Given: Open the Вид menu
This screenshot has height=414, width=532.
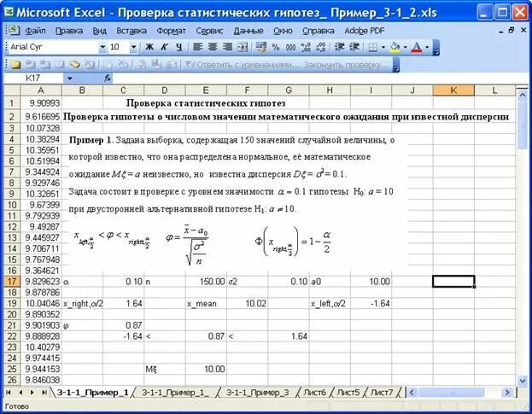Looking at the screenshot, I should (x=100, y=31).
